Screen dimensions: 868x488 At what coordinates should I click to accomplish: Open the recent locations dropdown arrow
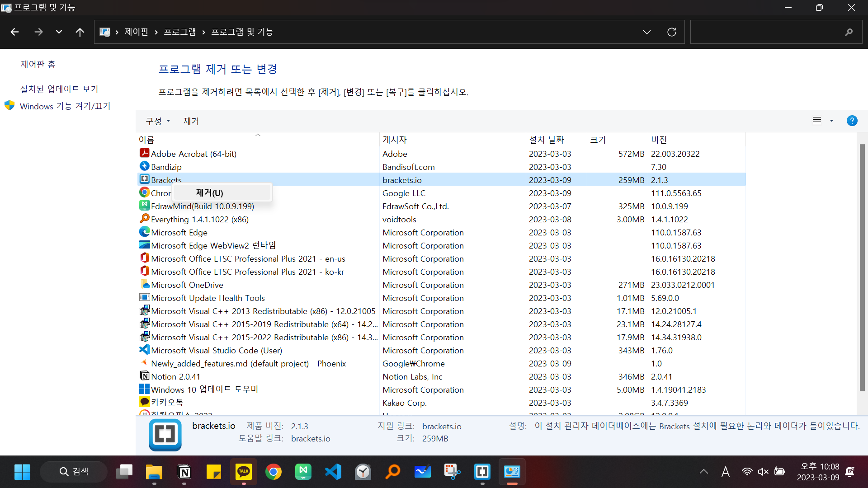59,32
